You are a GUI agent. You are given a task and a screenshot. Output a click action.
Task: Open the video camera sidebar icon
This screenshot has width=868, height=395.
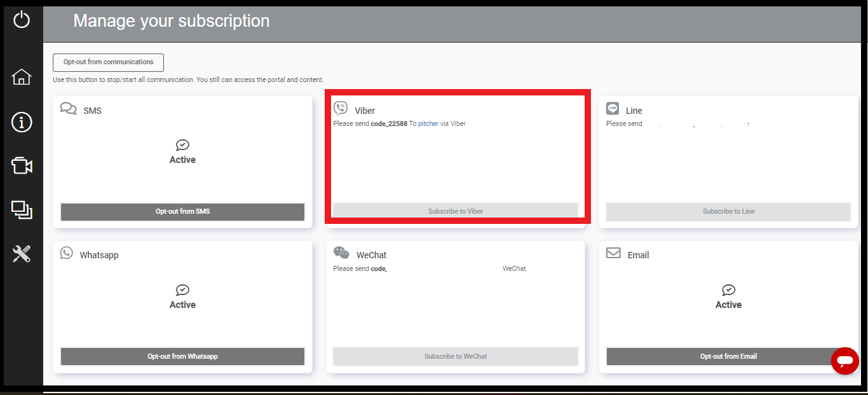[x=22, y=166]
